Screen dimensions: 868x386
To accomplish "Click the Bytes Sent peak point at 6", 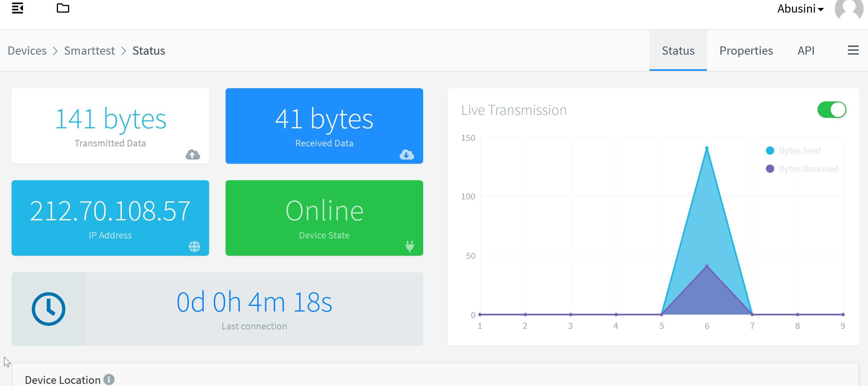I will (x=707, y=148).
